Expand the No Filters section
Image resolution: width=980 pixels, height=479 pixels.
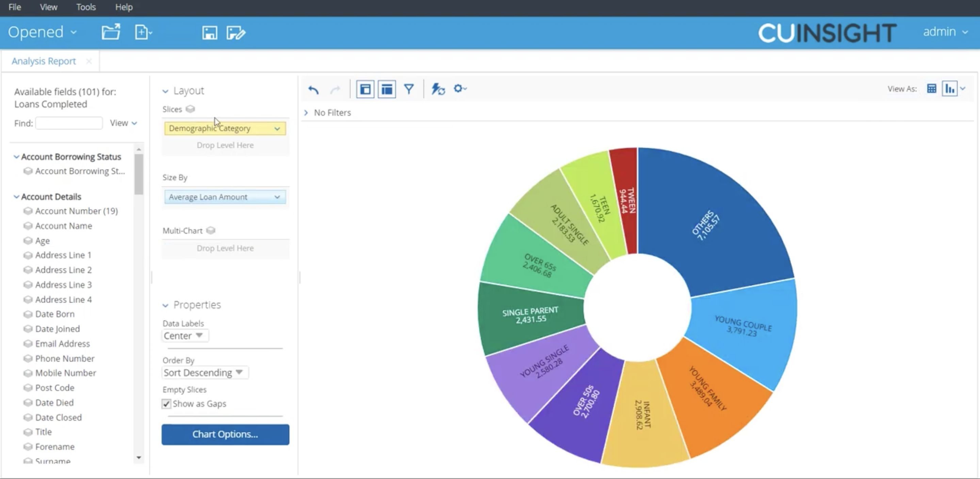(306, 113)
